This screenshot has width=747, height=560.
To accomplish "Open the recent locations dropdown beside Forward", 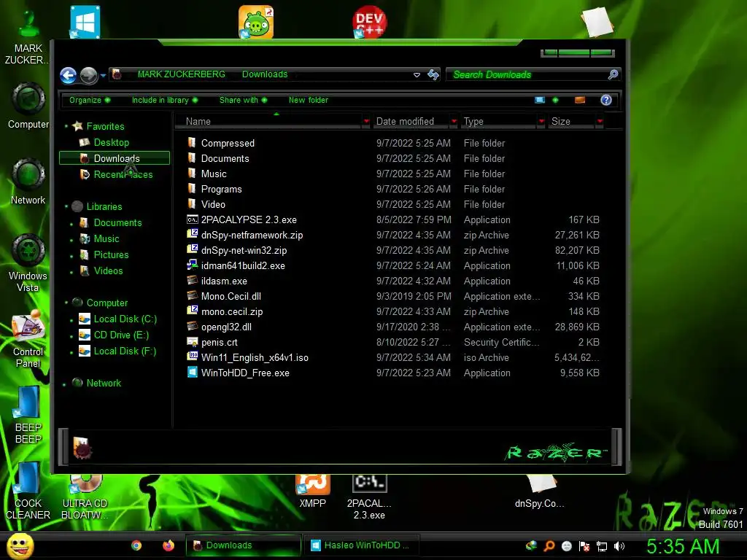I will pos(103,75).
